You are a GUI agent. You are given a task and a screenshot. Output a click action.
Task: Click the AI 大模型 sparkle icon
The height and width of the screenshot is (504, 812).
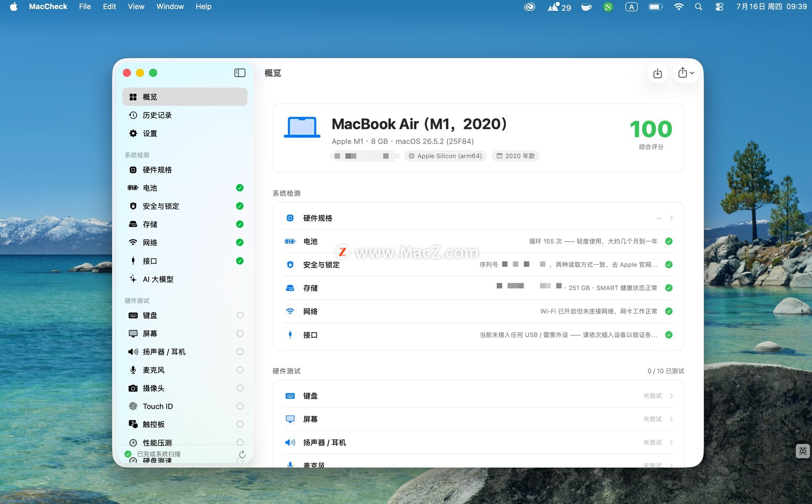tap(133, 279)
